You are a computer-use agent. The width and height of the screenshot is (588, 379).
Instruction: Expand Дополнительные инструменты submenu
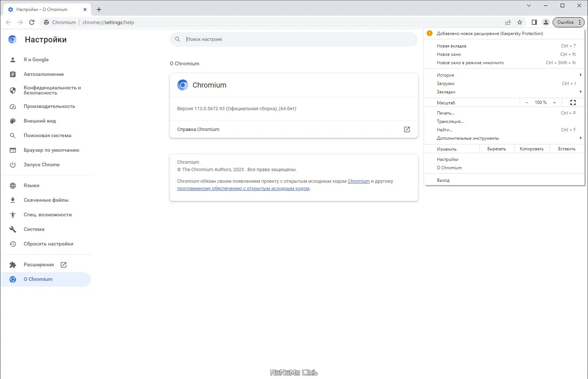click(x=504, y=138)
